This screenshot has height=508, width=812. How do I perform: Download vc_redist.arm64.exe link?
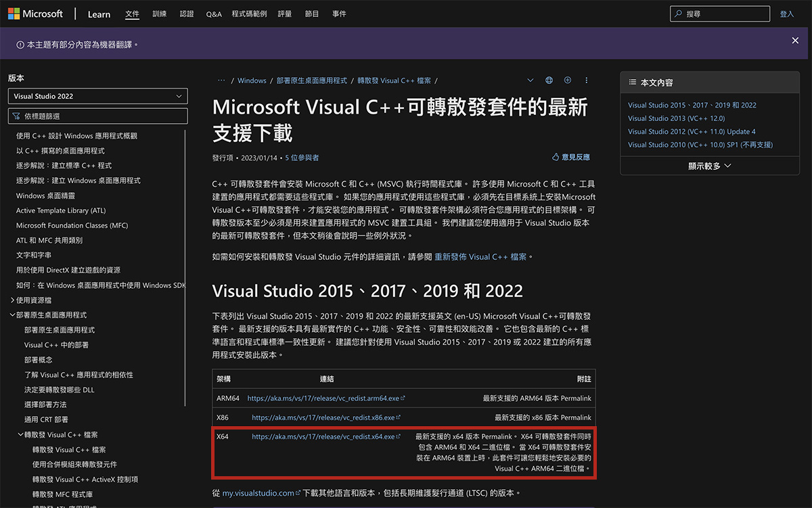(326, 398)
